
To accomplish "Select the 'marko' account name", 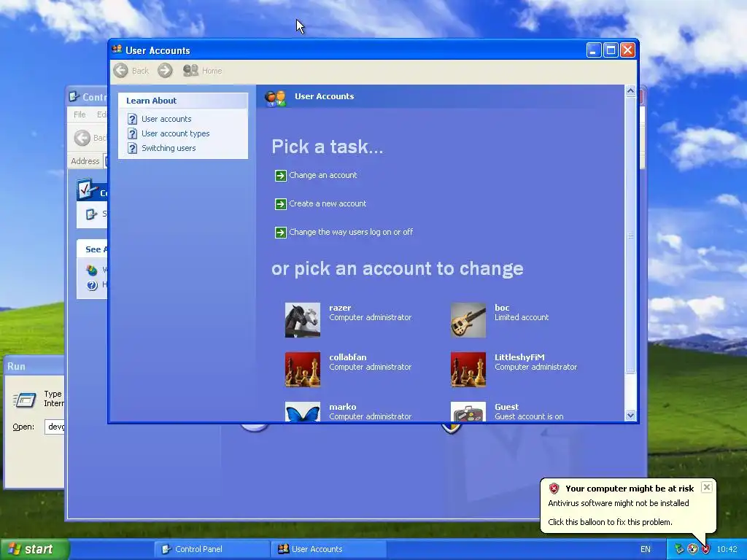I will click(343, 407).
